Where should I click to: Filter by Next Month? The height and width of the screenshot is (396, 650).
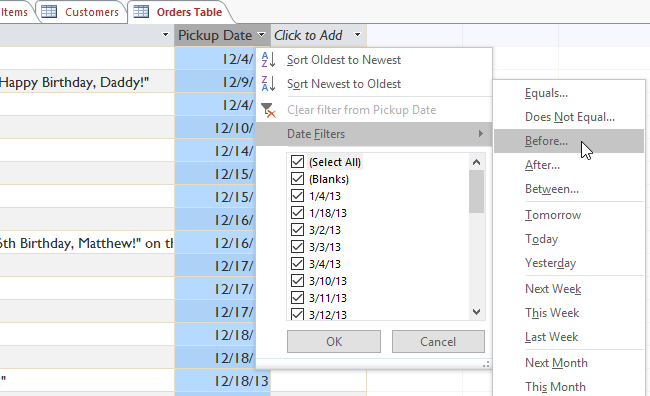coord(569,363)
